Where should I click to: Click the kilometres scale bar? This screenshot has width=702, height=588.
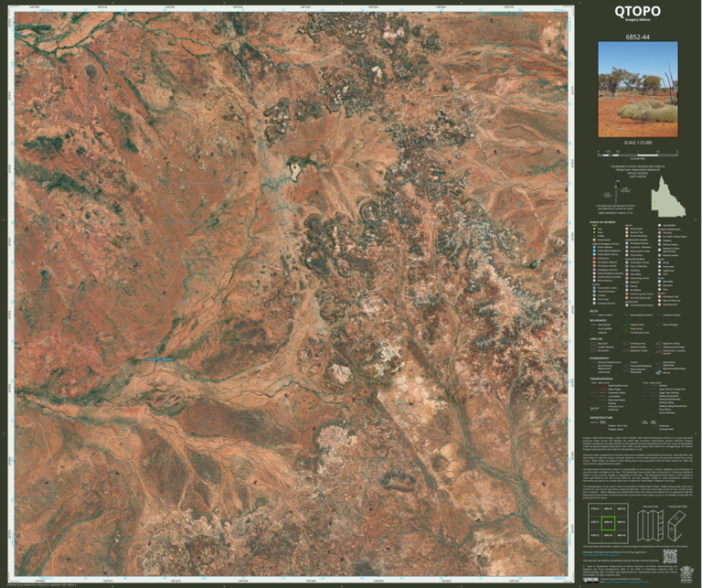coord(638,154)
